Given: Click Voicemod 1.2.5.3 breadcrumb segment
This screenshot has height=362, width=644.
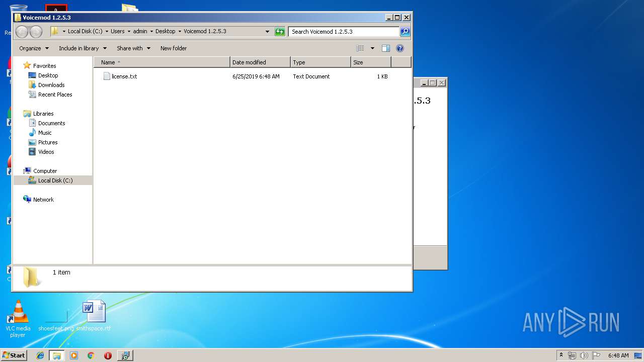Looking at the screenshot, I should click(x=205, y=31).
